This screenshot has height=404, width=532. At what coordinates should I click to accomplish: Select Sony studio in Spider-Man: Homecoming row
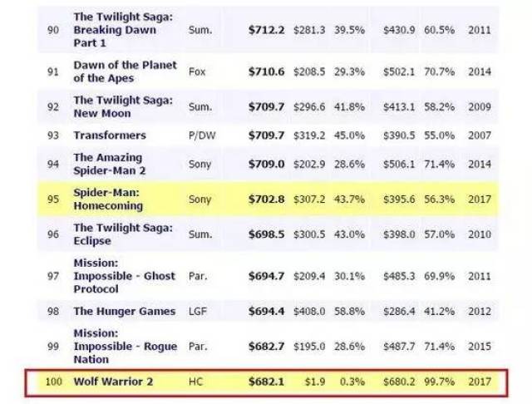coord(199,200)
